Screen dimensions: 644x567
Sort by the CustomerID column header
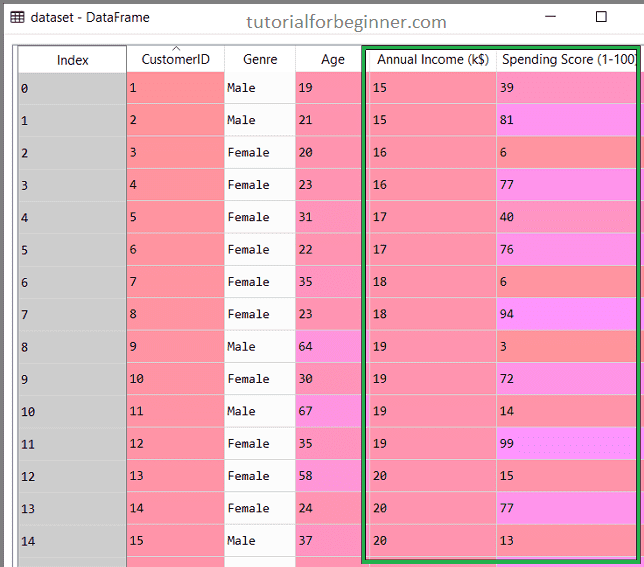tap(175, 60)
